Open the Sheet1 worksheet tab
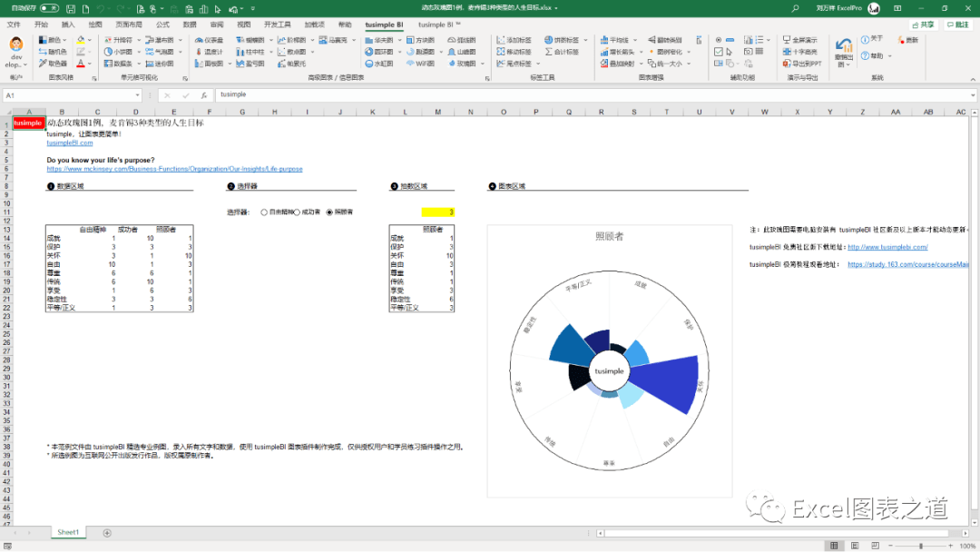Viewport: 980px width, 552px height. [x=68, y=533]
